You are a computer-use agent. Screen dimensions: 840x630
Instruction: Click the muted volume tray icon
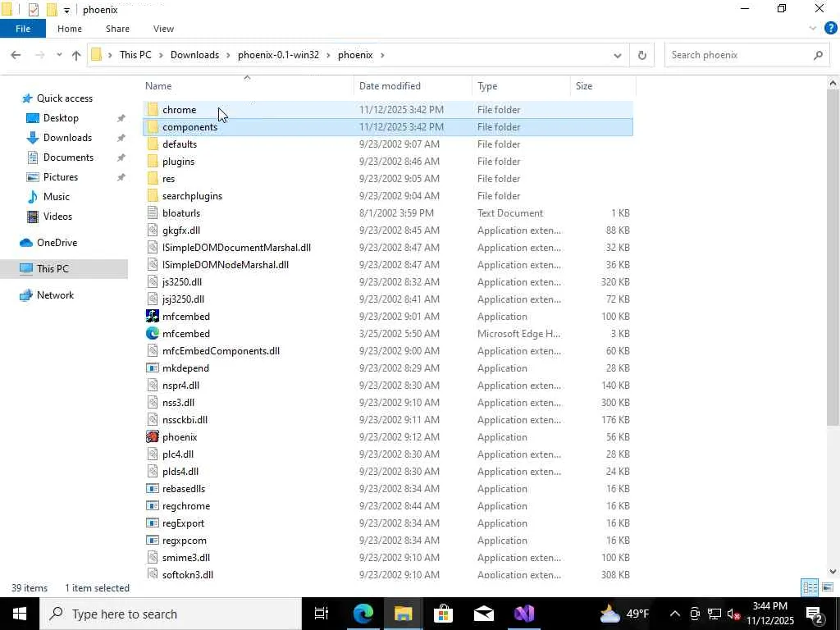tap(733, 614)
